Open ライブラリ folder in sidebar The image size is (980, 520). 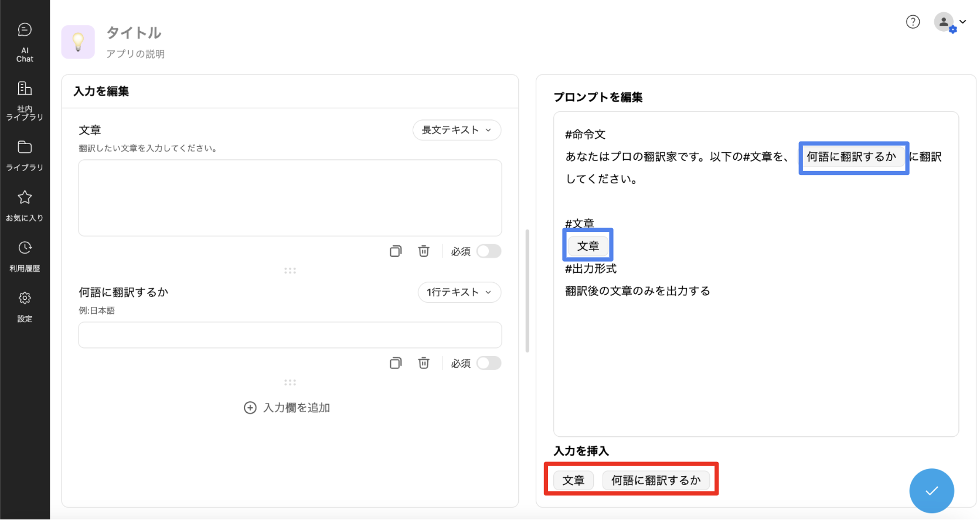coord(25,155)
